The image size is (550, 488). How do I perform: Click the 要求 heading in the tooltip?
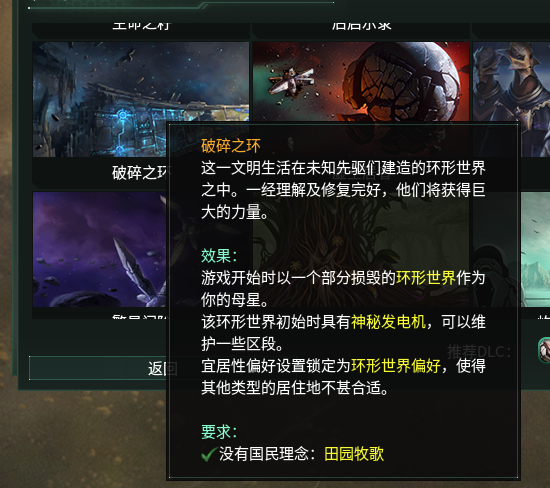tap(219, 432)
